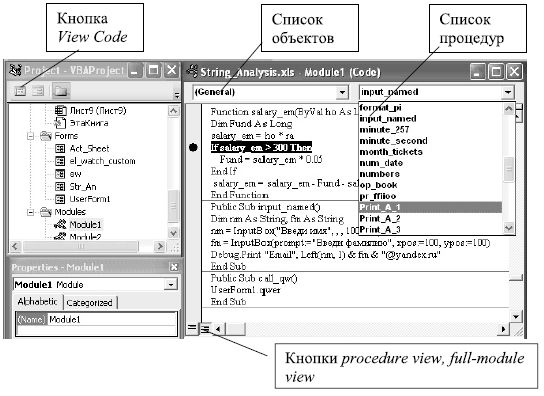Close the Project - VBAProject panel
544x396 pixels.
171,70
